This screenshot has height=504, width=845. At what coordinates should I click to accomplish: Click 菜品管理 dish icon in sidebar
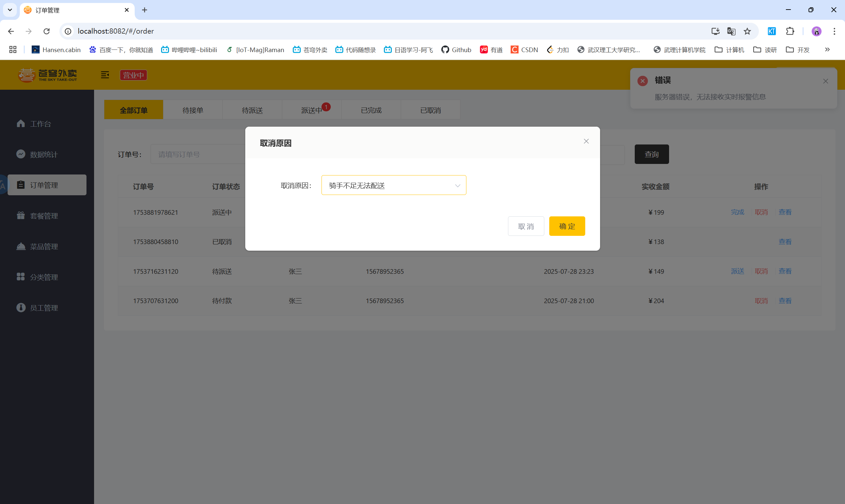pyautogui.click(x=21, y=246)
